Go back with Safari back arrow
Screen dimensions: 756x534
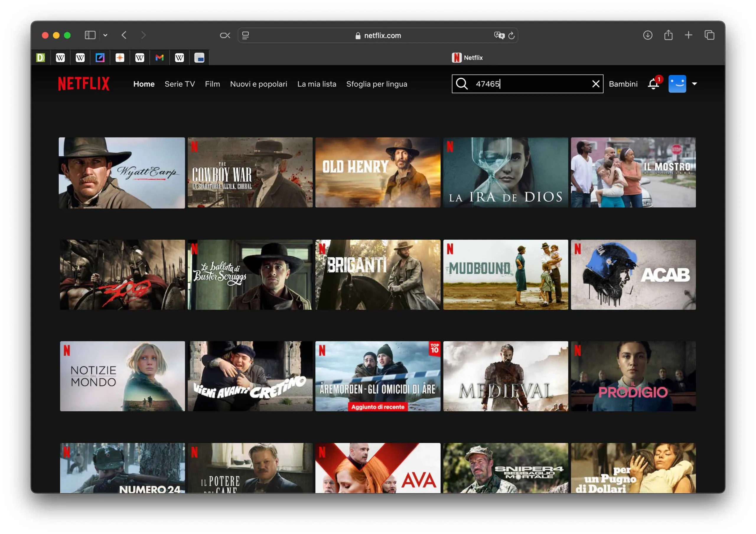(x=124, y=35)
